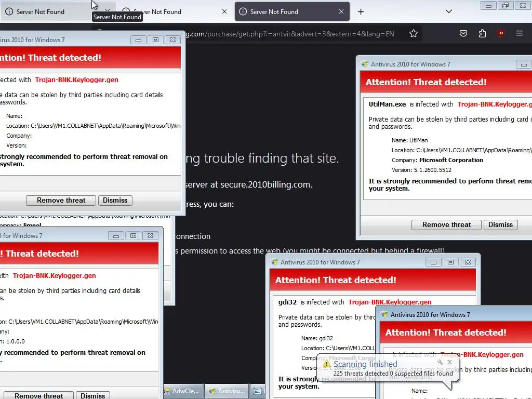Open the Save to Pocket icon
Image resolution: width=532 pixels, height=399 pixels.
(463, 33)
